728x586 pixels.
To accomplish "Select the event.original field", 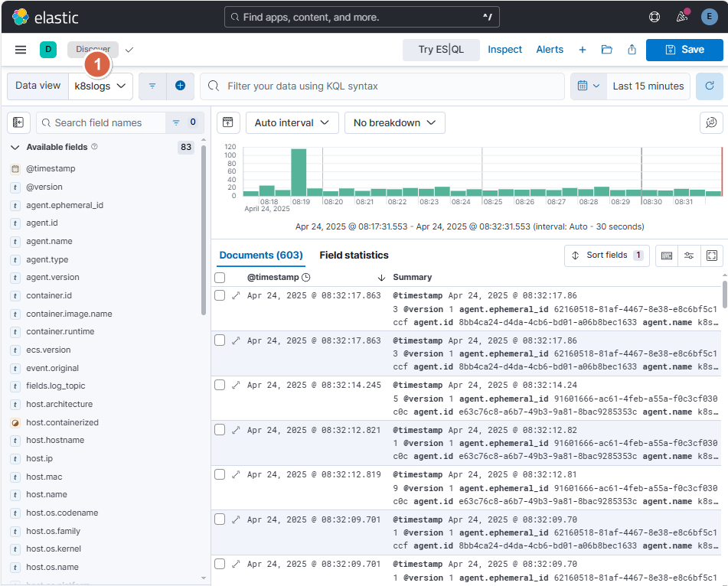I will [x=53, y=369].
